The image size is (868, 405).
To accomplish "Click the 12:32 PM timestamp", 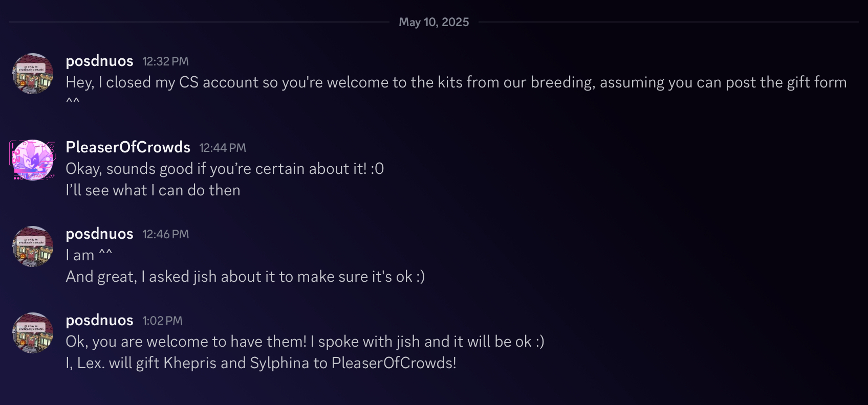I will pyautogui.click(x=165, y=62).
